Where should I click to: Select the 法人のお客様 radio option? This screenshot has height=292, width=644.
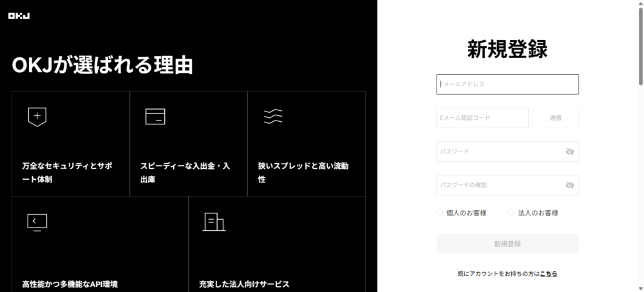[511, 213]
